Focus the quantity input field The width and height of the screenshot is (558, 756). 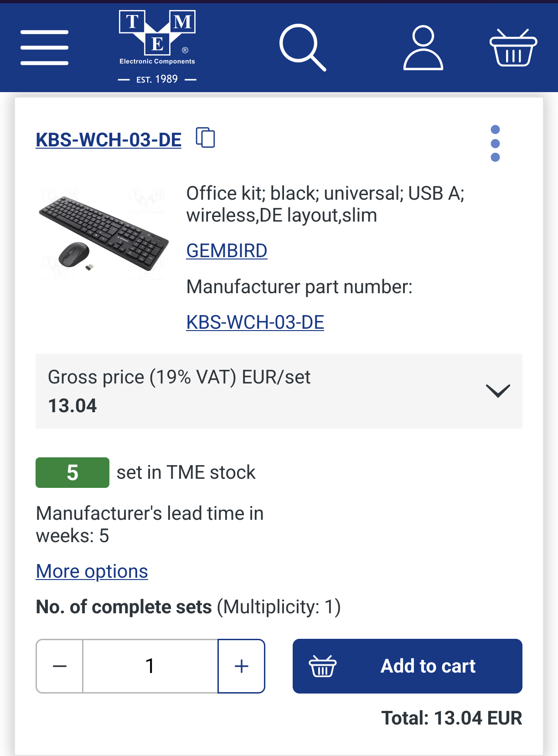pyautogui.click(x=150, y=666)
